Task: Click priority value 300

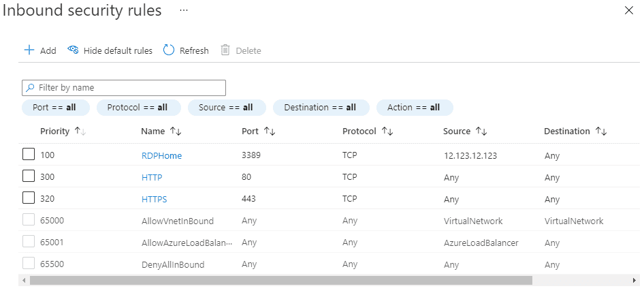Action: point(47,176)
